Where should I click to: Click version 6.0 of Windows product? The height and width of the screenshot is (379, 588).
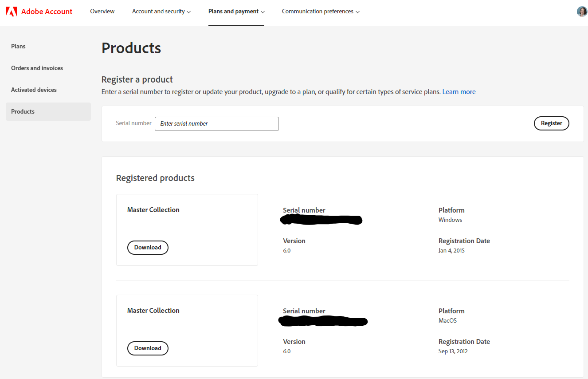click(287, 251)
